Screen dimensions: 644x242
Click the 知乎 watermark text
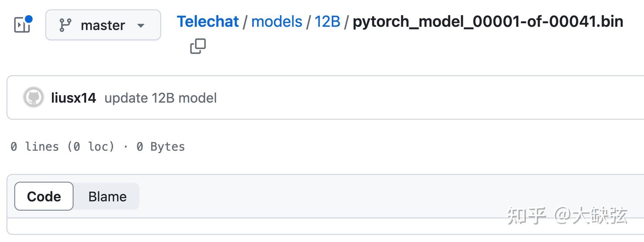pyautogui.click(x=526, y=216)
